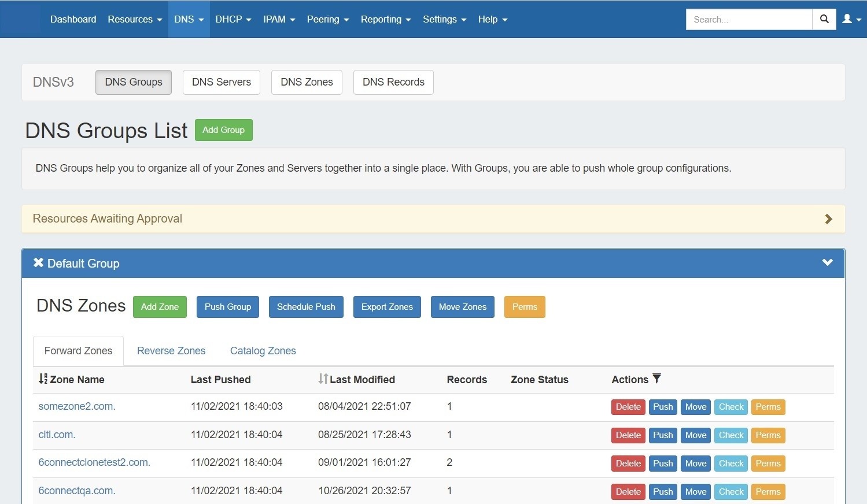Expand the Resources Awaiting Approval panel
The image size is (867, 504).
[828, 219]
